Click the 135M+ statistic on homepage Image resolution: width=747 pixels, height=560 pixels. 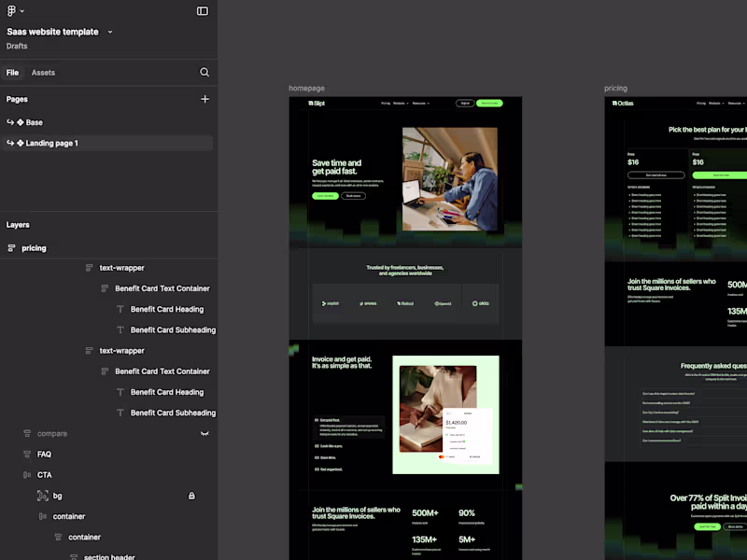click(425, 539)
